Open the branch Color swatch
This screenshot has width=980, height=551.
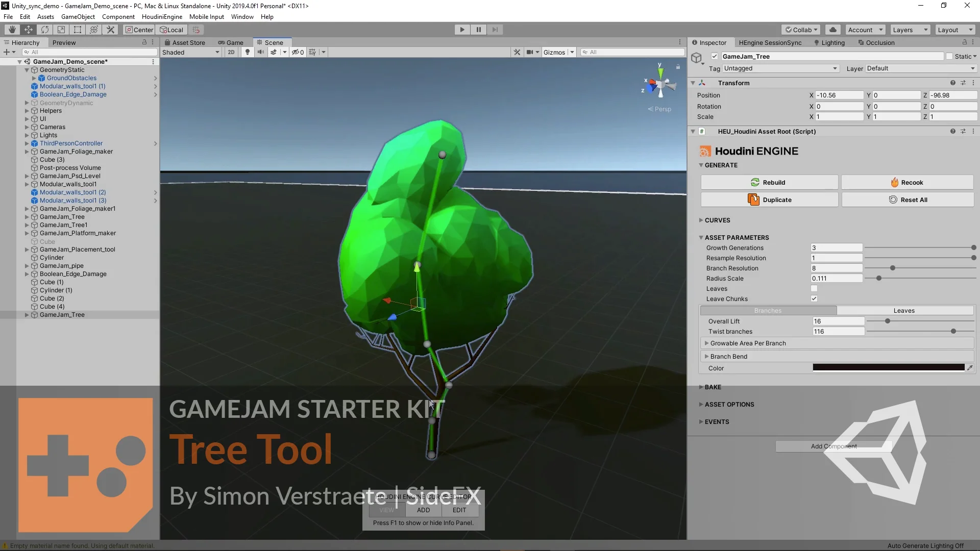888,367
